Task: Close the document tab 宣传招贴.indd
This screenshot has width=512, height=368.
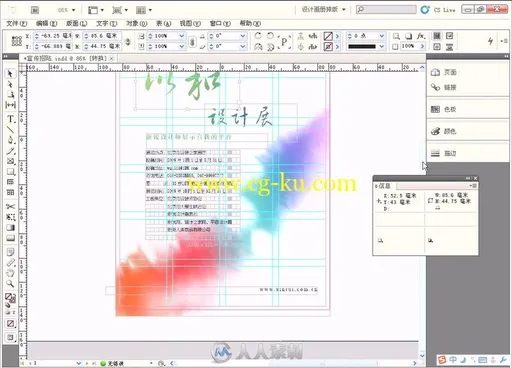Action: (112, 58)
